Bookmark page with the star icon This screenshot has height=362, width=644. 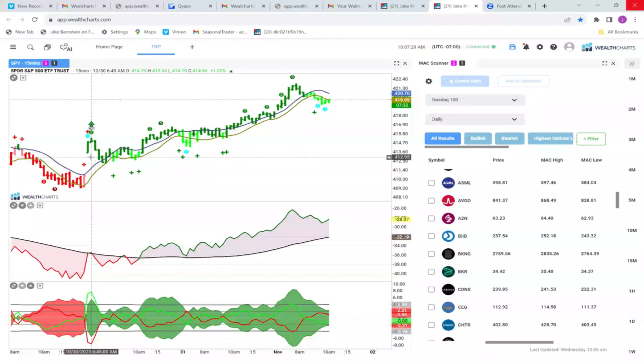580,20
